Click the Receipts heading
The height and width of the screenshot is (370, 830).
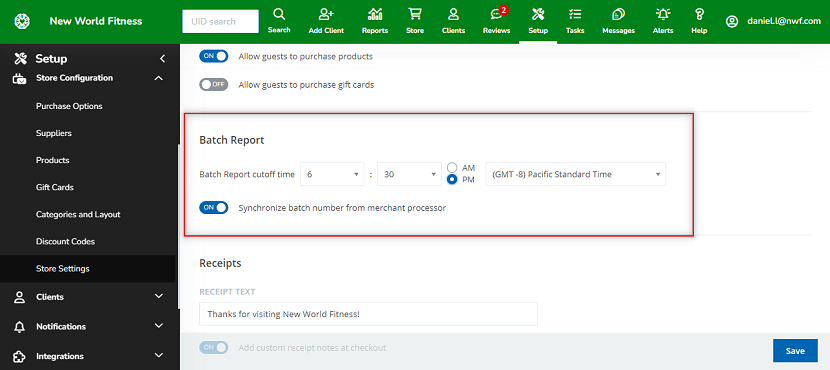point(220,263)
